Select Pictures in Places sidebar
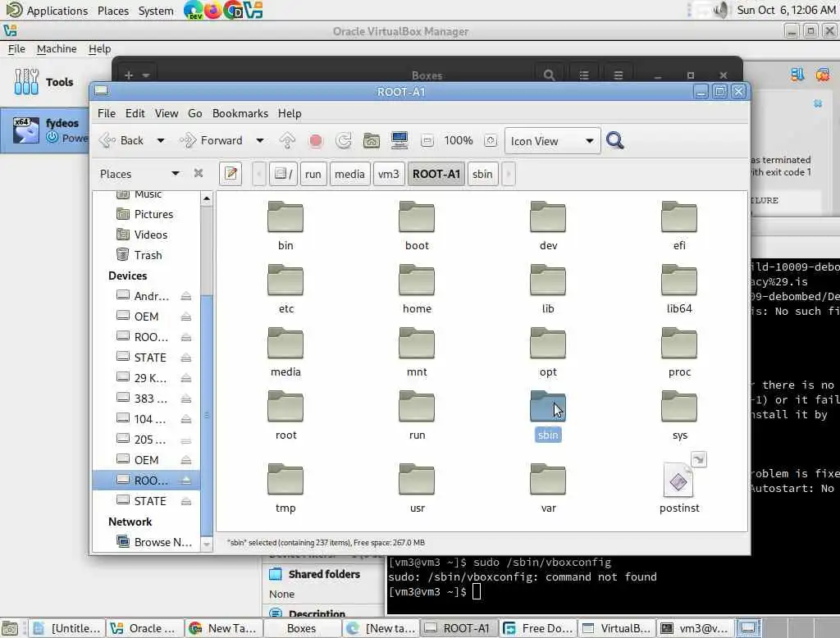Image resolution: width=840 pixels, height=638 pixels. click(x=153, y=214)
